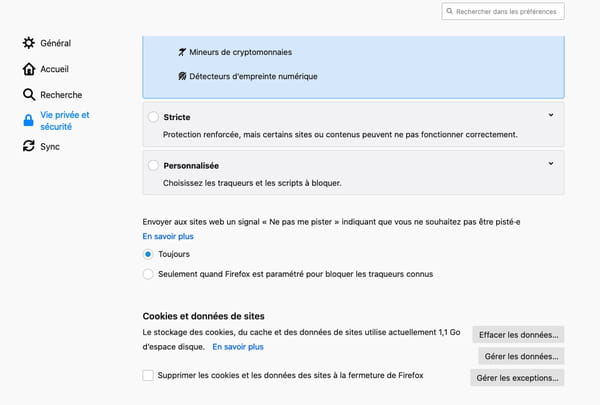Click Effacer les données button
The image size is (600, 405).
coord(518,335)
